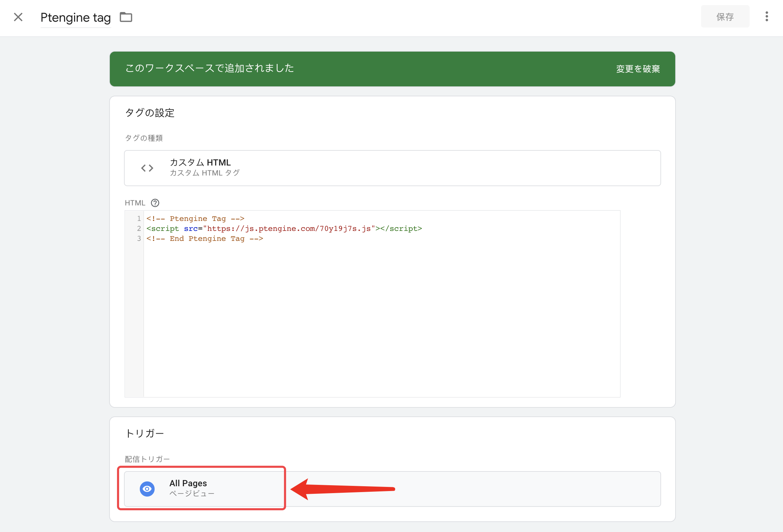
Task: Click the カスタム HTML tag type row
Action: click(x=392, y=168)
